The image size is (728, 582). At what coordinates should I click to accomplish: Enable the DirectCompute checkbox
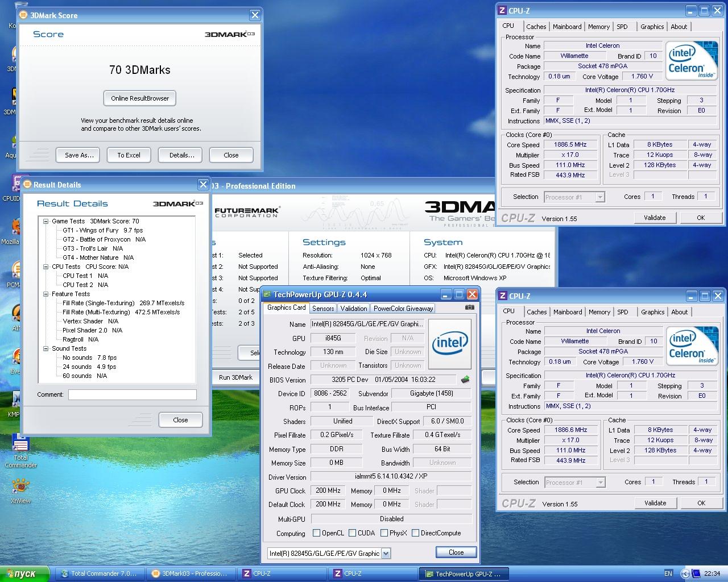click(415, 533)
